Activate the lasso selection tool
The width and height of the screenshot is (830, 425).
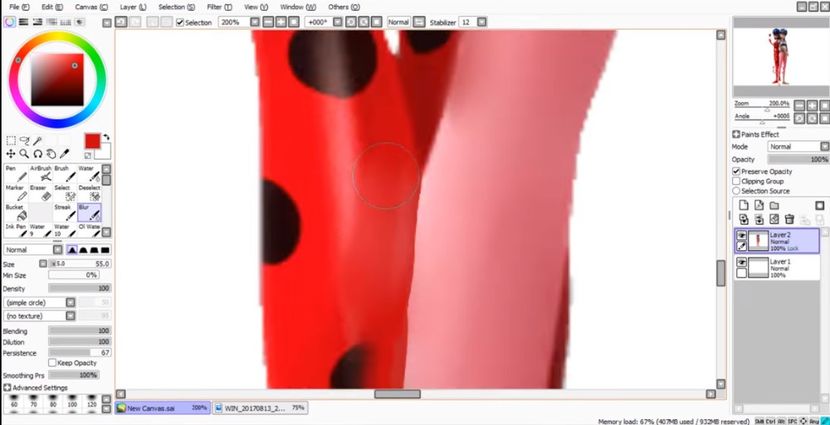pyautogui.click(x=24, y=140)
